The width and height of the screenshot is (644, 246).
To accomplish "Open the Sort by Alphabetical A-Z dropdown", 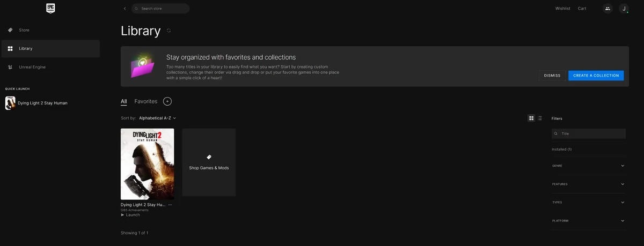I will click(157, 118).
